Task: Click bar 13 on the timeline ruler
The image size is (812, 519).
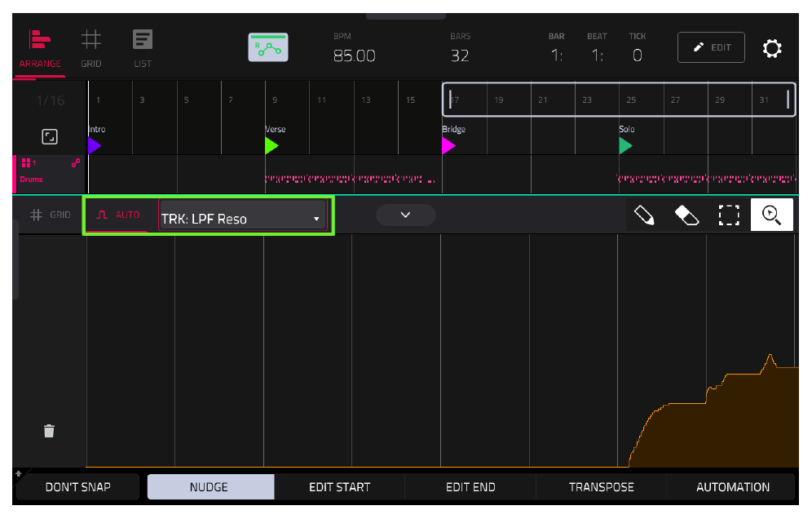Action: point(365,100)
